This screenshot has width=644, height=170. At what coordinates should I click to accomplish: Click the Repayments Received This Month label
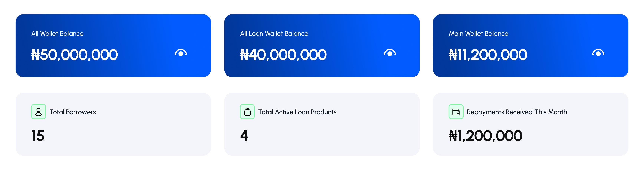(x=517, y=112)
